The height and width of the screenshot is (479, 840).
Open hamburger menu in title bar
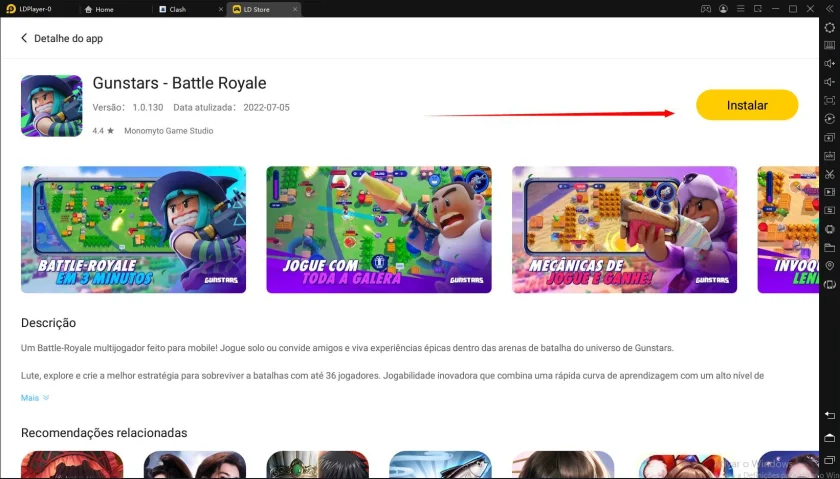click(x=740, y=9)
